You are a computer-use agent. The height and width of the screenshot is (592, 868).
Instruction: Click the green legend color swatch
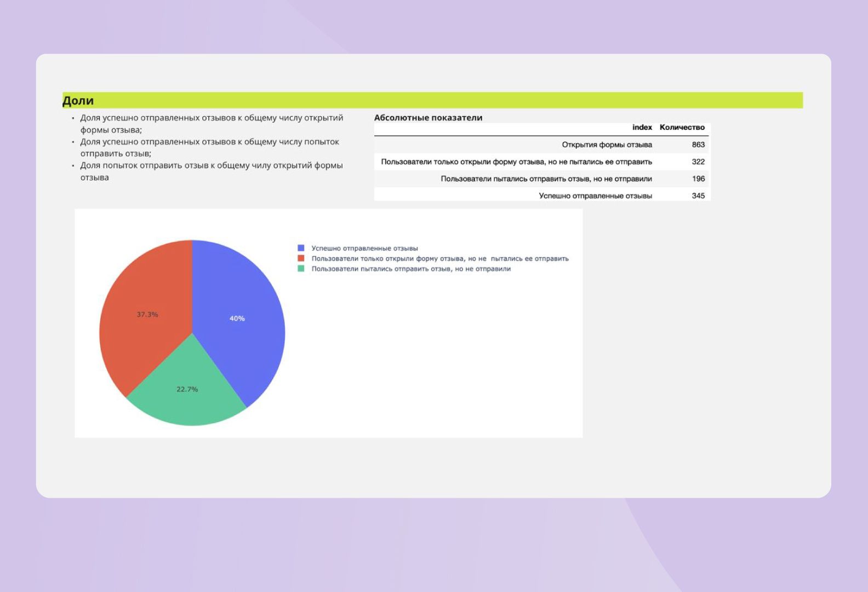point(301,269)
